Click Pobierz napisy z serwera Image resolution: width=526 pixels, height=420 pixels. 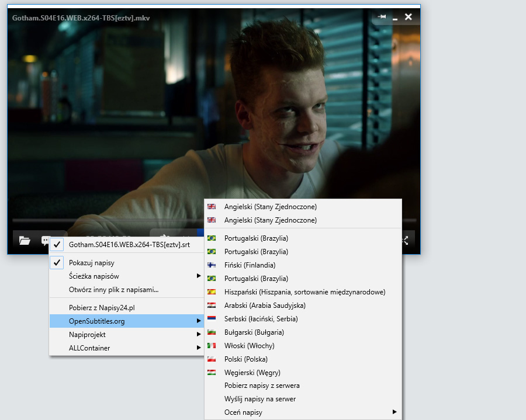pyautogui.click(x=303, y=386)
